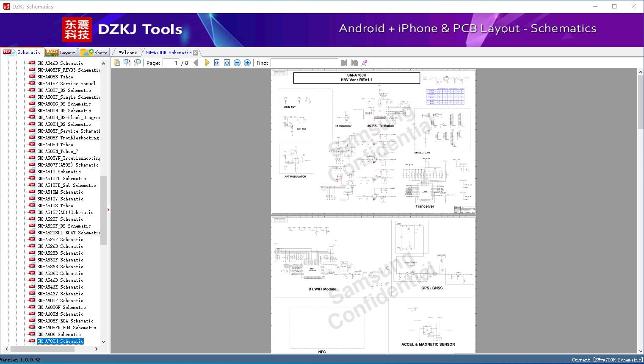Click the first schematic page
644x364 pixels.
tap(373, 142)
